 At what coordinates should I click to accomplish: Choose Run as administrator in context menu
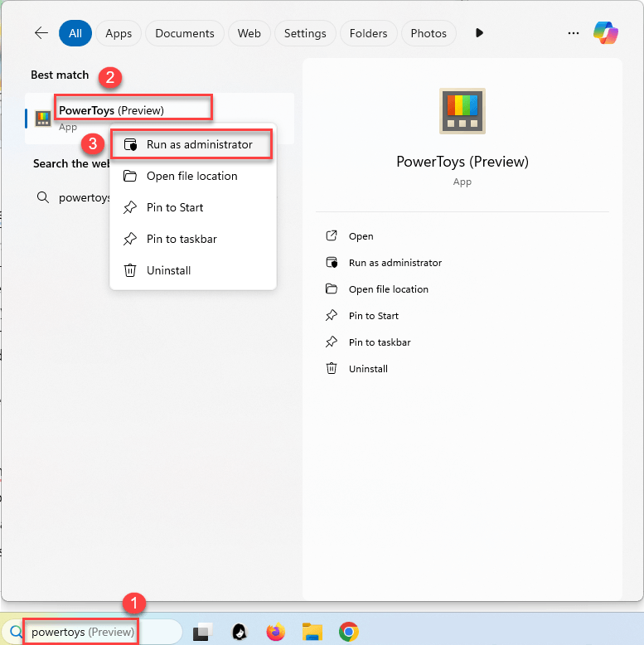[x=199, y=144]
